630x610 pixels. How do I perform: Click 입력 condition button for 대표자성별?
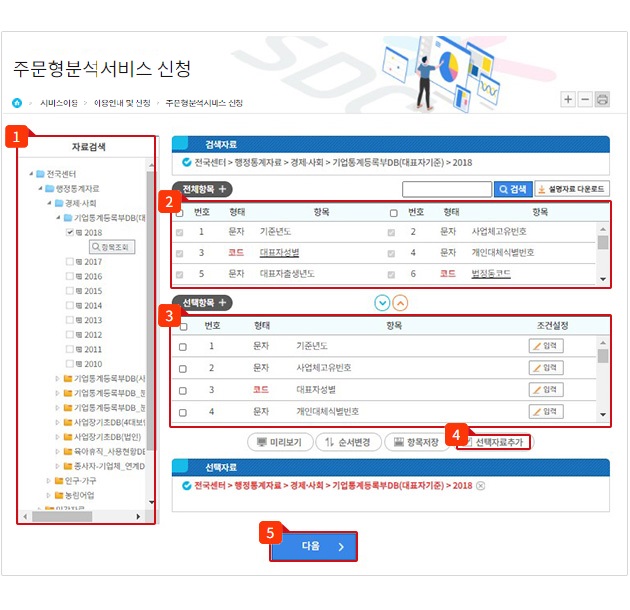[x=546, y=389]
